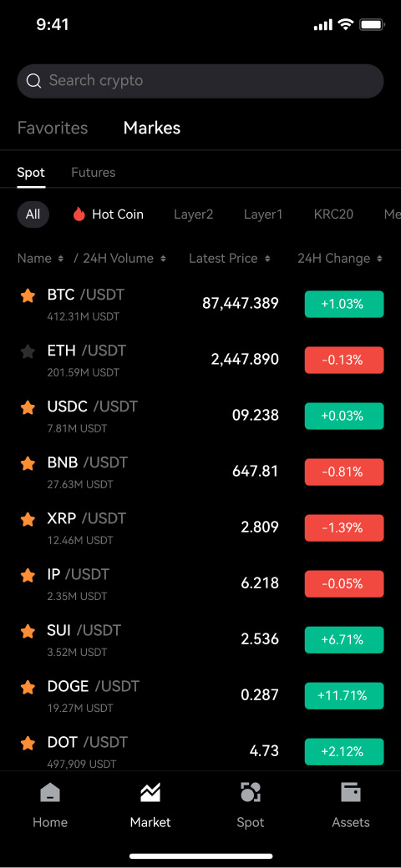Tap the Market chart icon
This screenshot has width=401, height=868.
click(x=150, y=793)
